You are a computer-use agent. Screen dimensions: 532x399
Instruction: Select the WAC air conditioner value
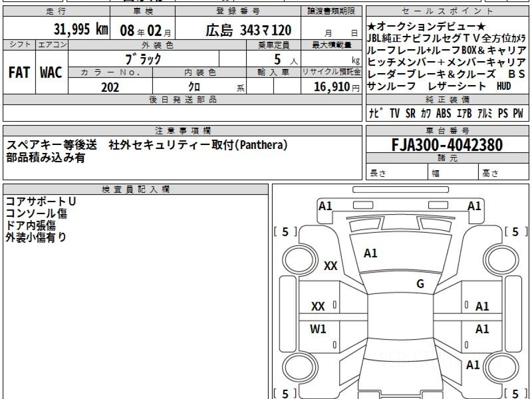51,73
